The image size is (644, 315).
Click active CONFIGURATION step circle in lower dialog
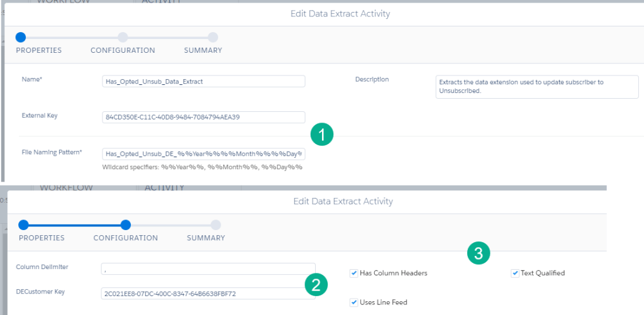pyautogui.click(x=125, y=224)
